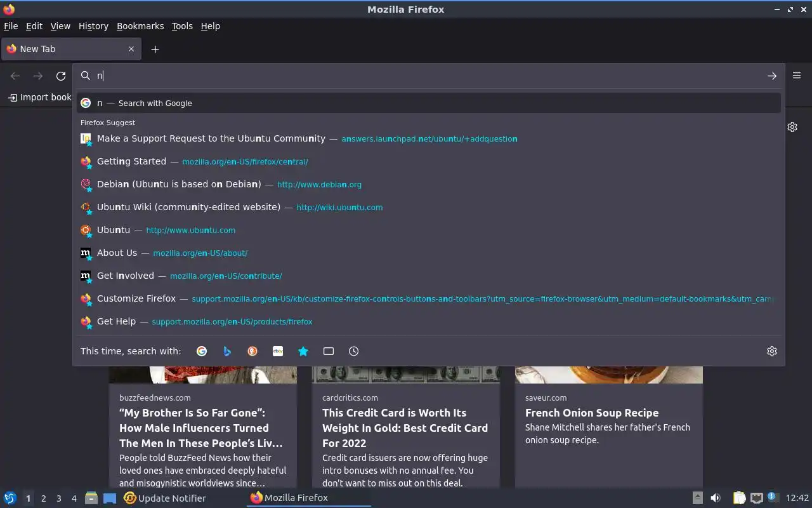Screen dimensions: 812x508
Task: Click the French onion soup thumbnail
Action: 609,375
